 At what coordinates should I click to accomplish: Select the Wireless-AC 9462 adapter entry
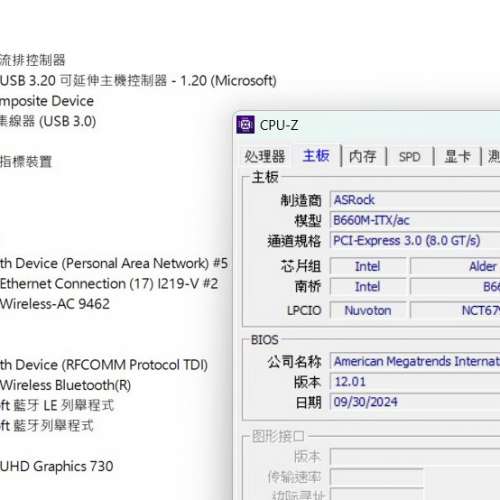click(55, 304)
